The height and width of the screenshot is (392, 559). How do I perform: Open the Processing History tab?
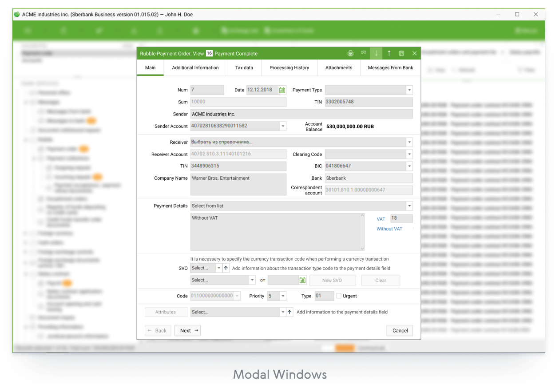289,68
